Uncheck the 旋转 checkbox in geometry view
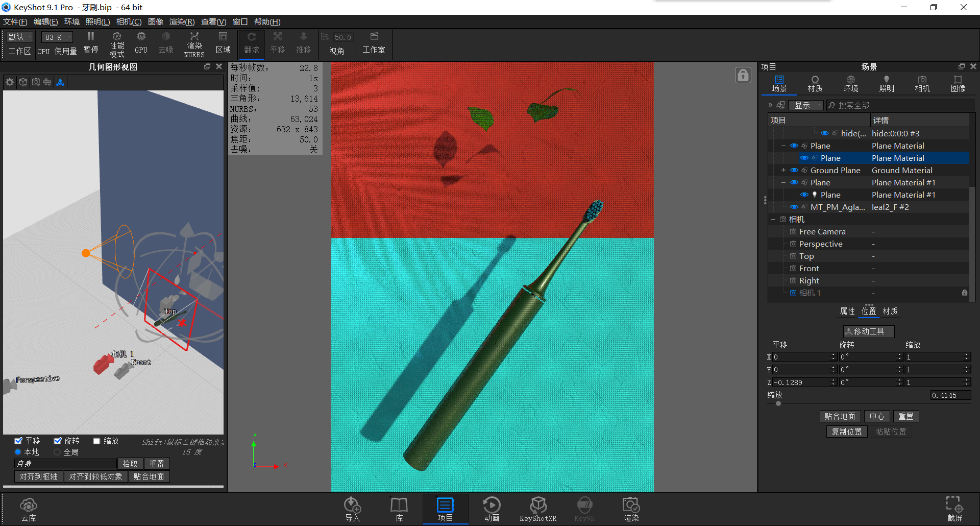Screen dimensions: 980x526 pos(58,440)
